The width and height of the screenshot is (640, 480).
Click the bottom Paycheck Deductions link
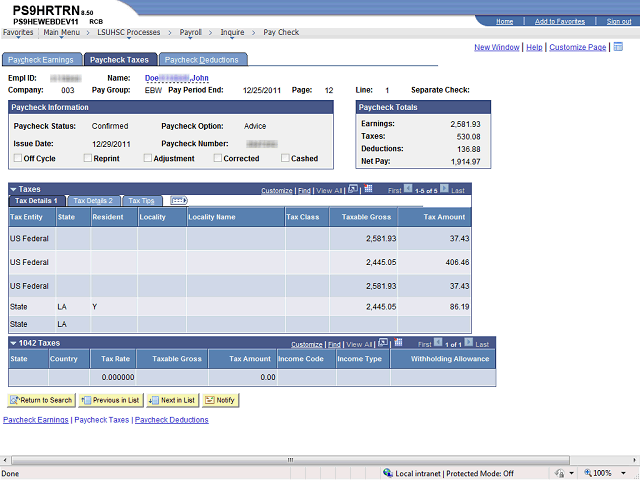click(x=172, y=420)
